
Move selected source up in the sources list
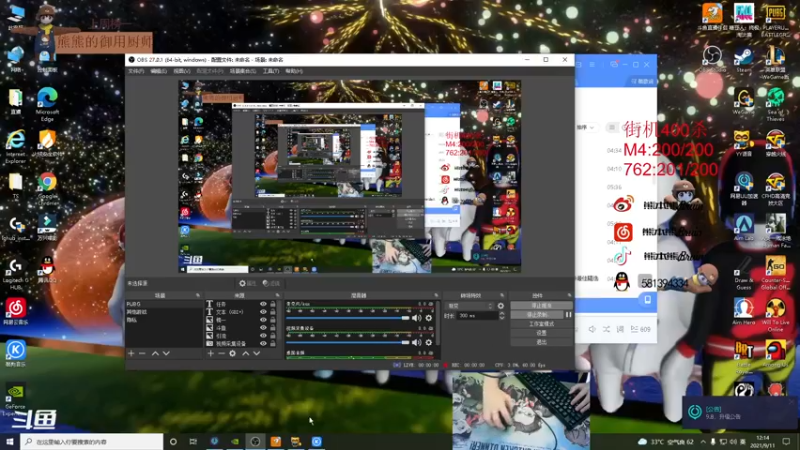(x=245, y=353)
